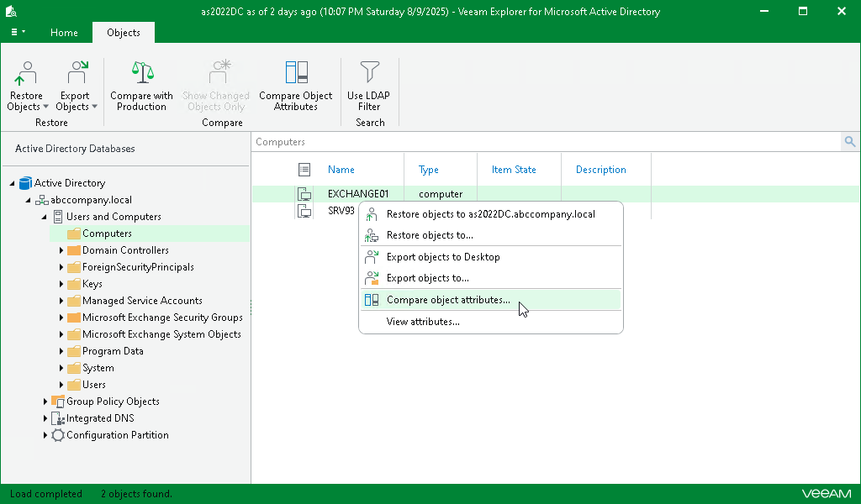Collapse the abccompany.local tree node
This screenshot has width=861, height=504.
(x=29, y=200)
